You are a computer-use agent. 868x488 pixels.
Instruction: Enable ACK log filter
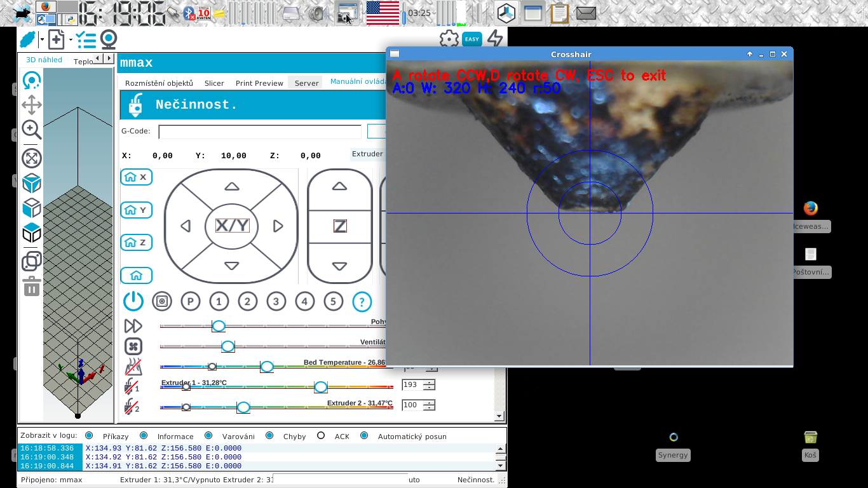[321, 436]
